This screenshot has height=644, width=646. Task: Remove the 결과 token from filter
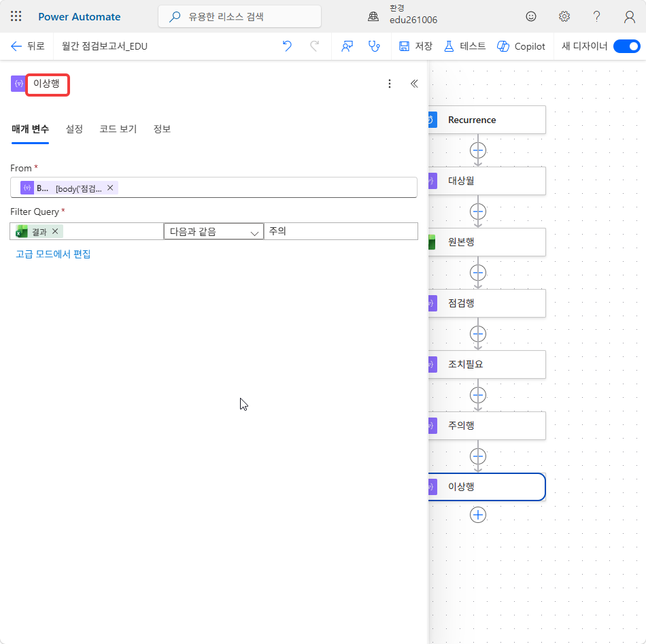click(x=55, y=232)
